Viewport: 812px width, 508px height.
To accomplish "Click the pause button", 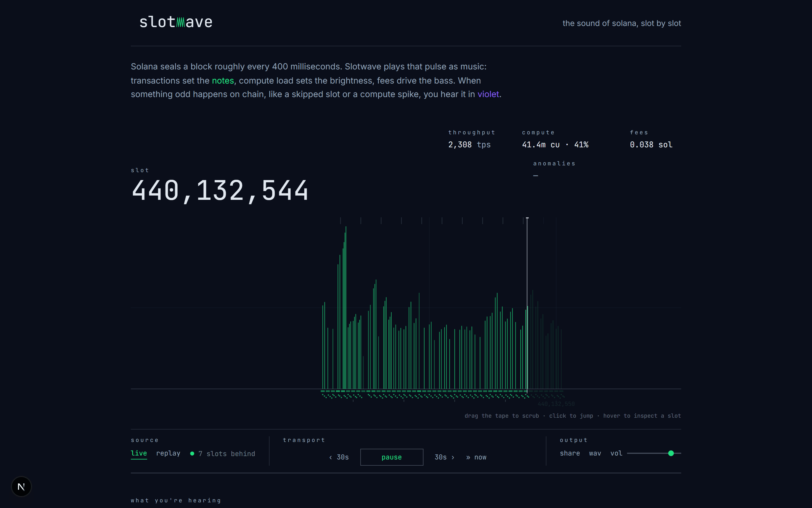I will point(392,457).
